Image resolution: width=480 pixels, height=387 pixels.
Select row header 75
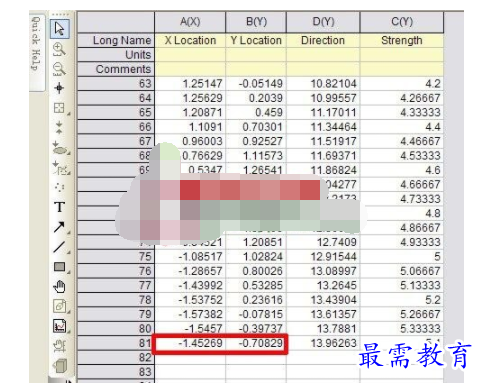tap(116, 257)
